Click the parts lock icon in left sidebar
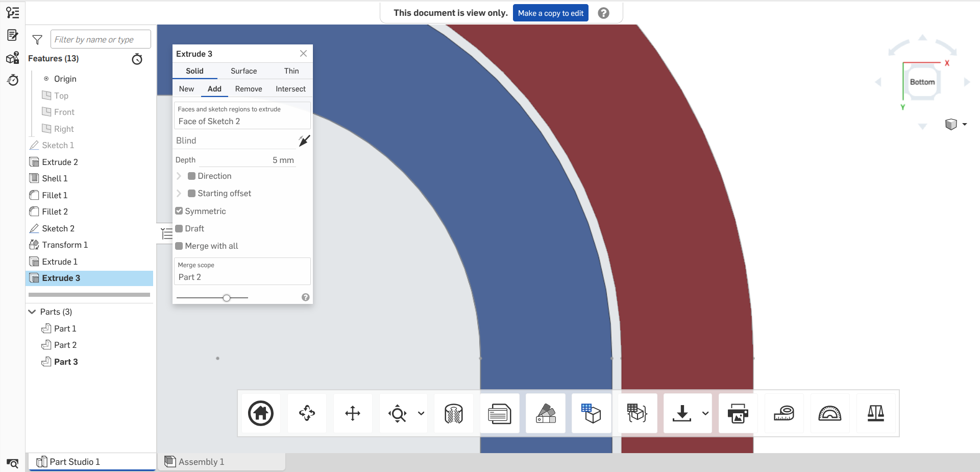Screen dimensions: 980x472 (x=13, y=58)
